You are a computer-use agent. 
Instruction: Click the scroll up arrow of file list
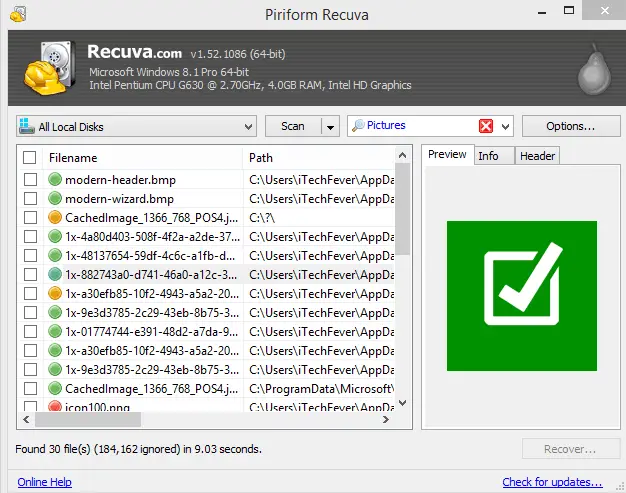tap(402, 155)
